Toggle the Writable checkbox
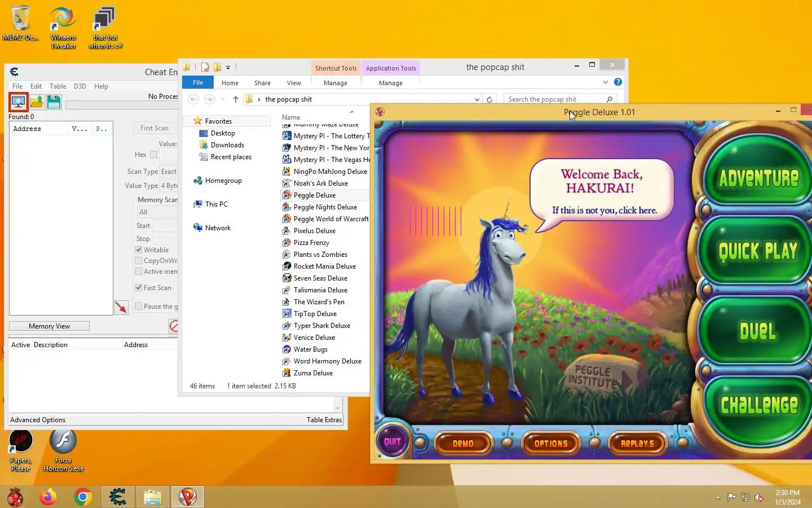This screenshot has height=508, width=812. coord(139,250)
